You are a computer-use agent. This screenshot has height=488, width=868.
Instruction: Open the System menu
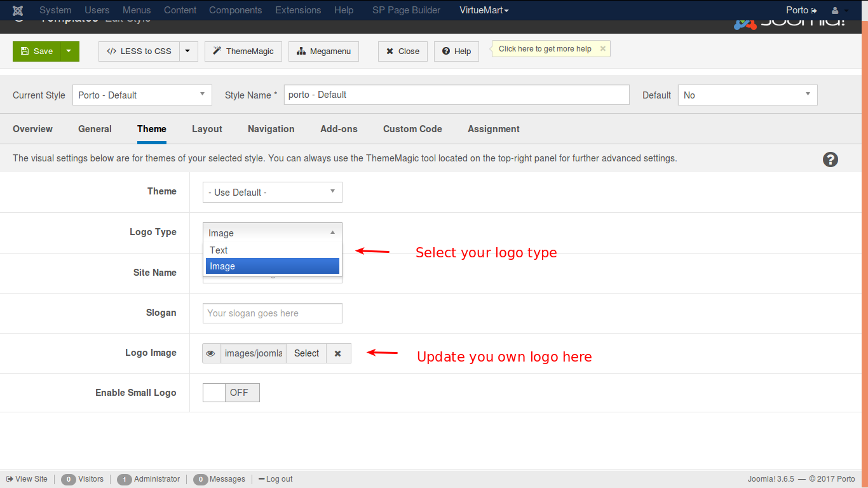(x=55, y=10)
